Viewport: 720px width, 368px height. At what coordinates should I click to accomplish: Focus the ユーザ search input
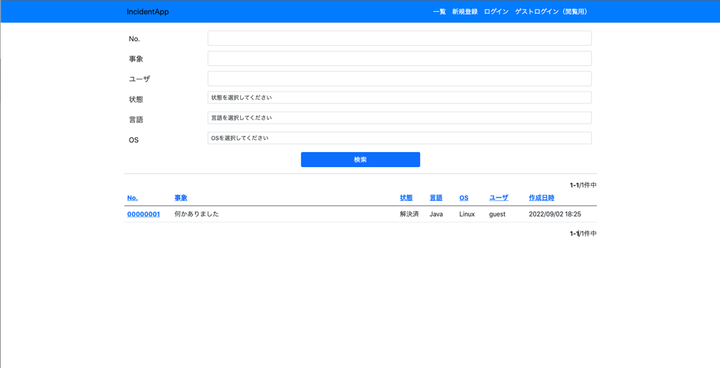[x=399, y=79]
